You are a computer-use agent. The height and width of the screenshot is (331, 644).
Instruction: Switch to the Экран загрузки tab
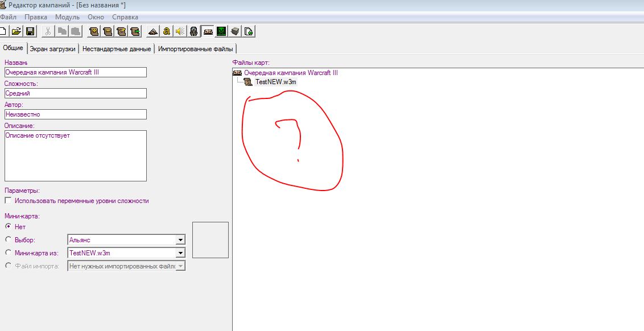52,49
